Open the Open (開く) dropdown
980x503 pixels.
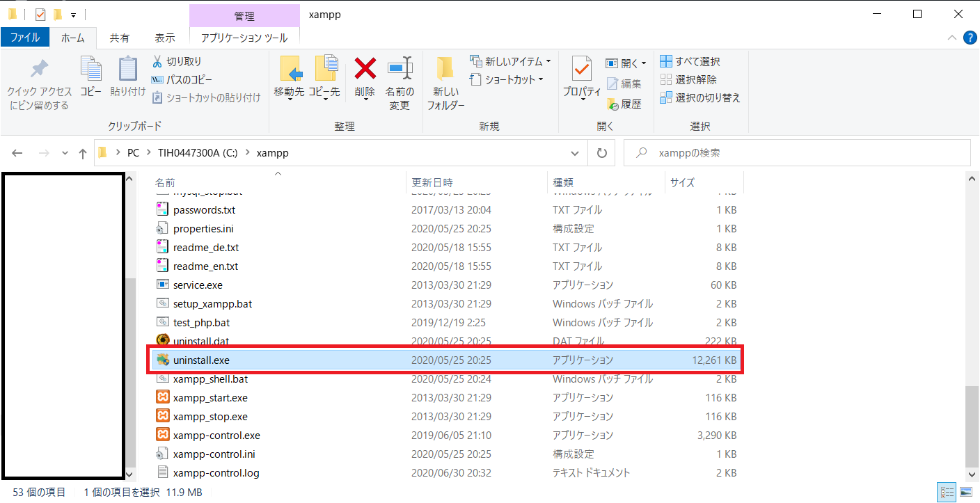(626, 63)
